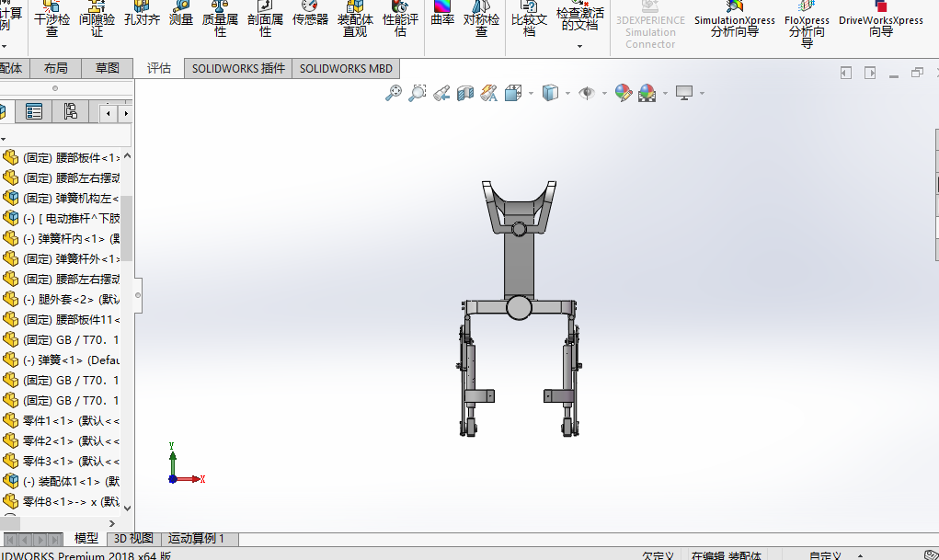Screen dimensions: 939x560
Task: Select the 电动推杆^下肢 tree item
Action: 61,219
